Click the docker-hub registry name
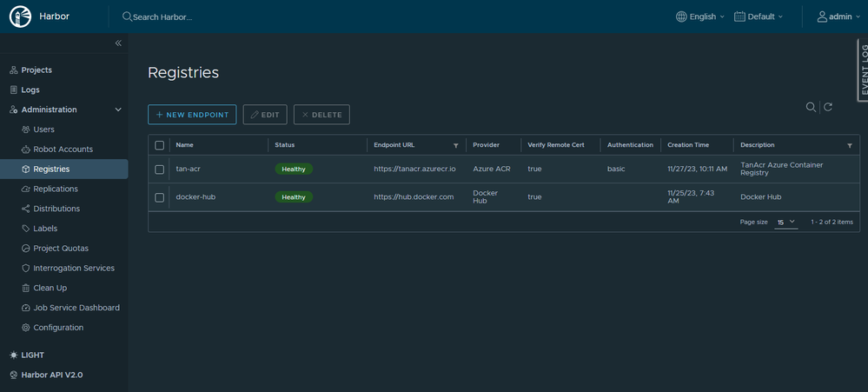 195,197
